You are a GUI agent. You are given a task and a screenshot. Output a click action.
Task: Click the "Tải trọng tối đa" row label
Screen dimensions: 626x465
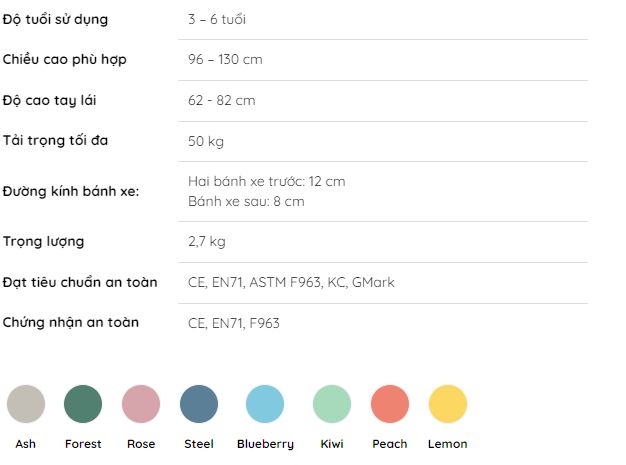55,141
